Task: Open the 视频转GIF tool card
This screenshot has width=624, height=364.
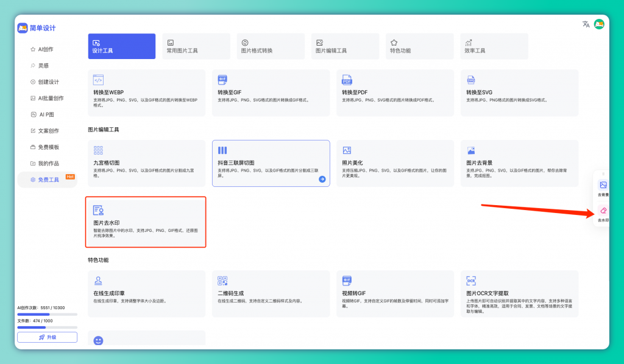Action: [x=395, y=293]
